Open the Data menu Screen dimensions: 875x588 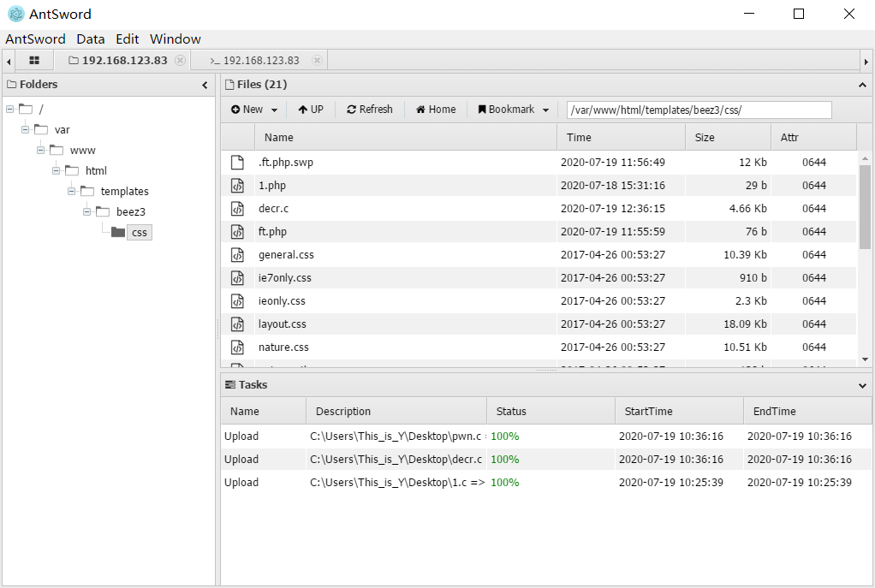click(x=91, y=39)
